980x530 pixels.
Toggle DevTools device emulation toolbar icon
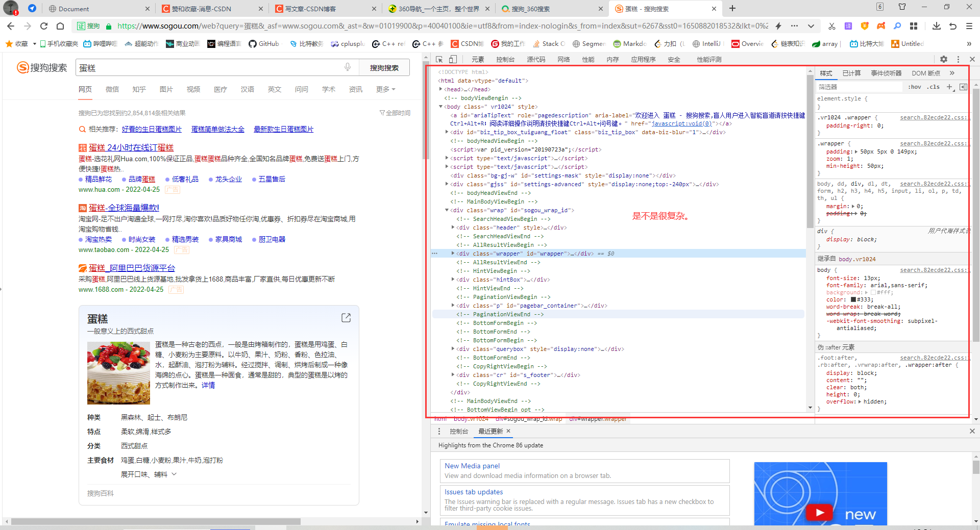click(453, 59)
